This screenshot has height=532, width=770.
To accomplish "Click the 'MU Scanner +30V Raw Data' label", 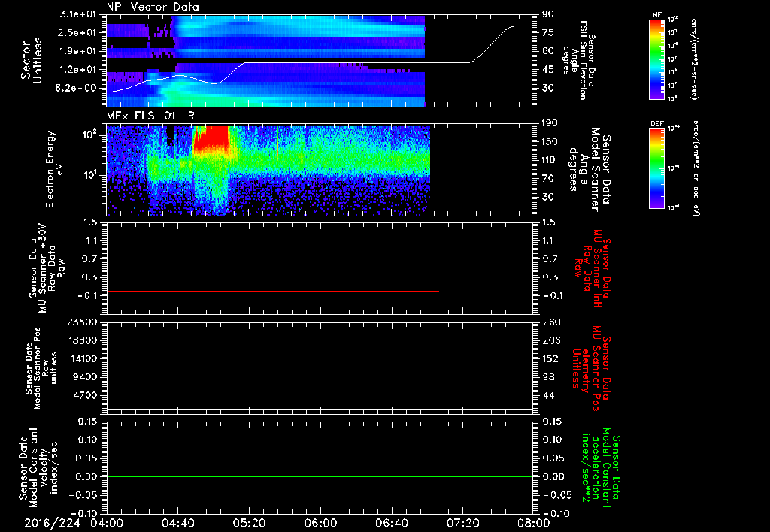I will pos(47,269).
